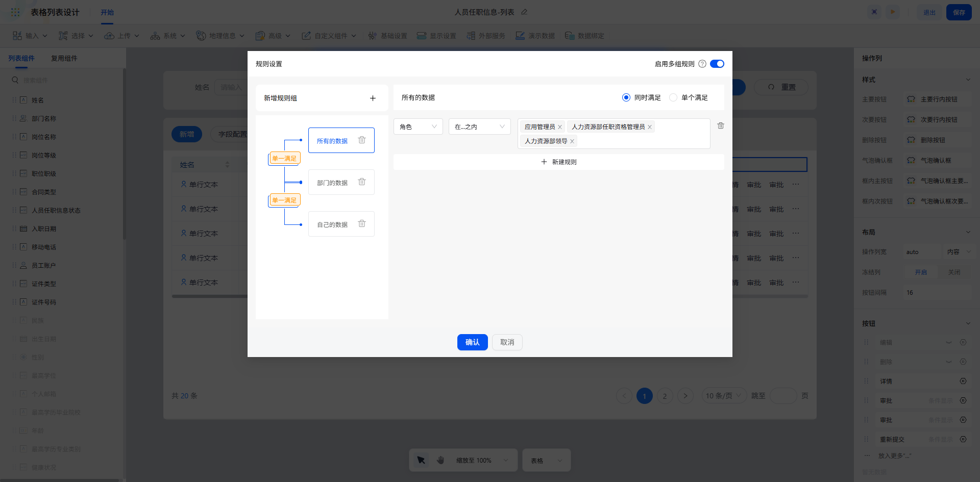This screenshot has width=980, height=482.
Task: Click the role tags input field
Action: click(614, 134)
